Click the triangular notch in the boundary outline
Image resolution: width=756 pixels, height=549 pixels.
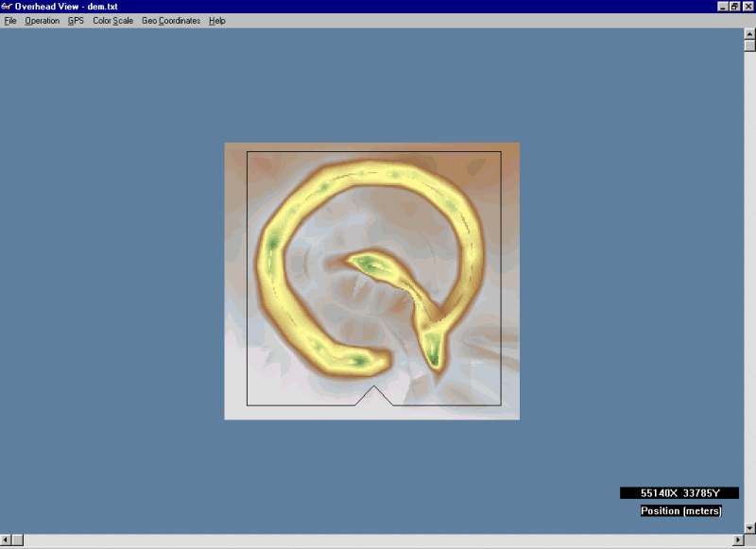pos(374,395)
